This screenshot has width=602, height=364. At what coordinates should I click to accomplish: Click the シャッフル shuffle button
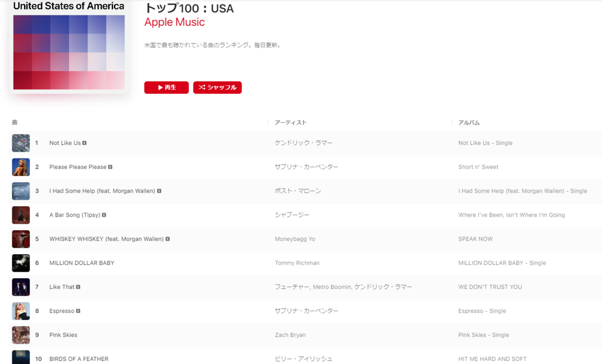click(x=217, y=87)
